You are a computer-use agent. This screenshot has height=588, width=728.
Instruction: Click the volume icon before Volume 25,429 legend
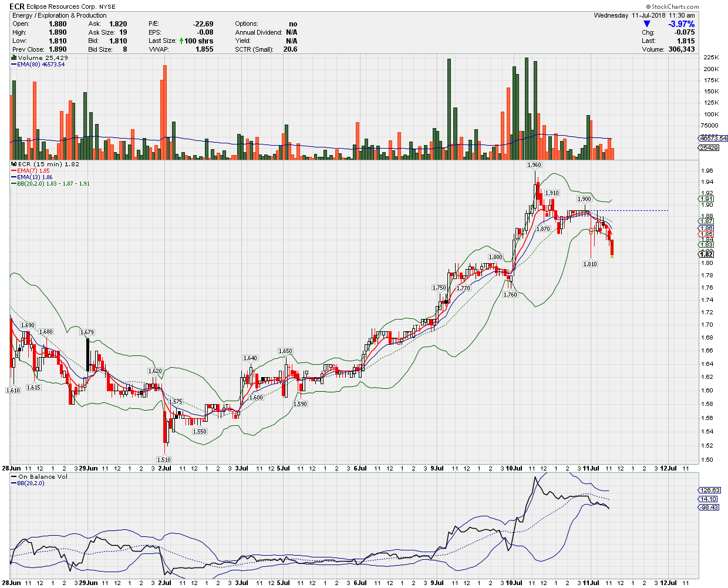[x=14, y=58]
